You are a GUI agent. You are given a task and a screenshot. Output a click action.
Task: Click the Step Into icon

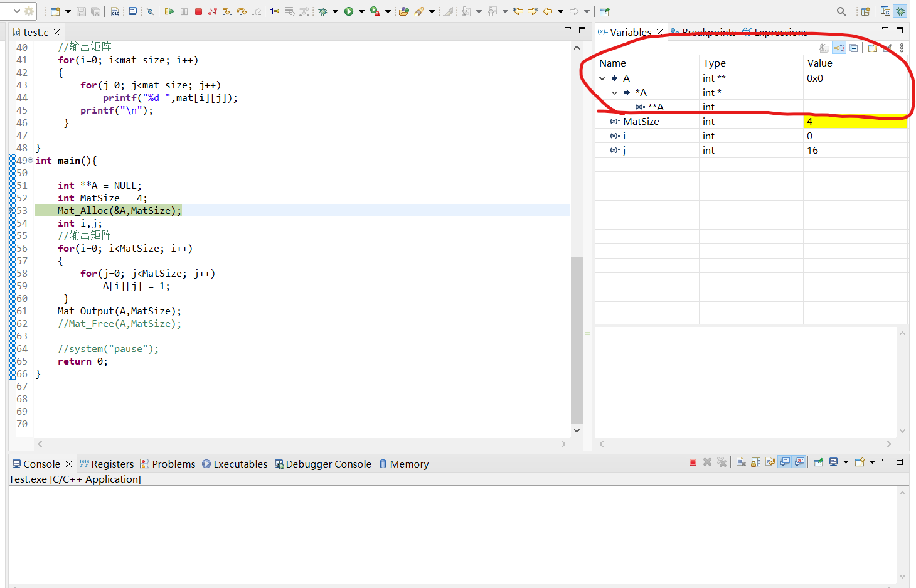pos(227,11)
